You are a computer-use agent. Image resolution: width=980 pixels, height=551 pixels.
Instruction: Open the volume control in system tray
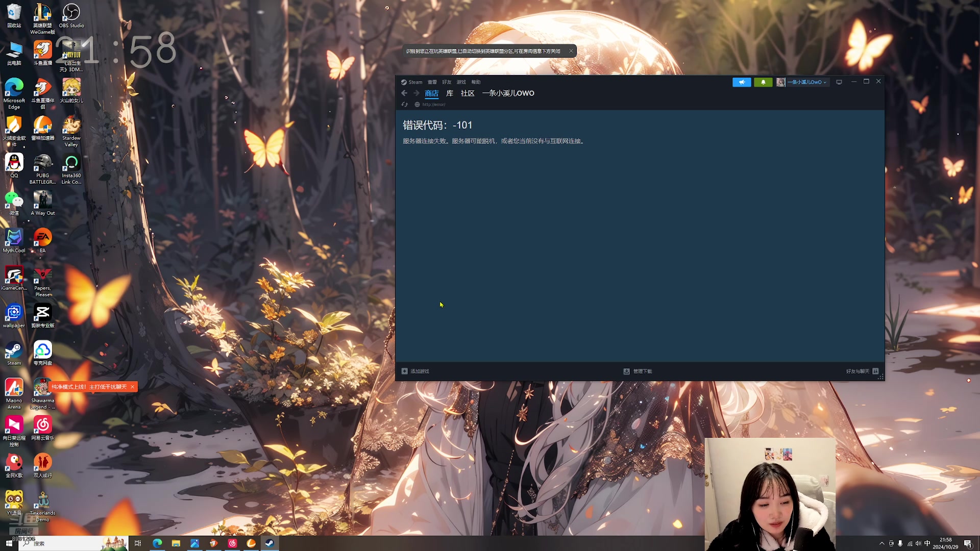tap(918, 544)
